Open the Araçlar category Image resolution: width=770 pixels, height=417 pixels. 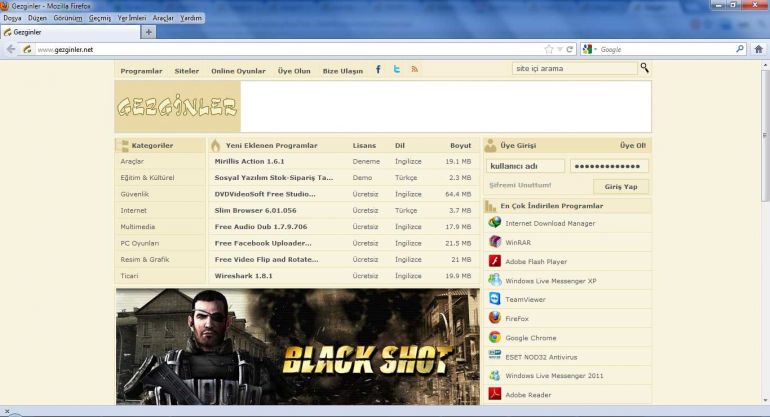tap(132, 161)
